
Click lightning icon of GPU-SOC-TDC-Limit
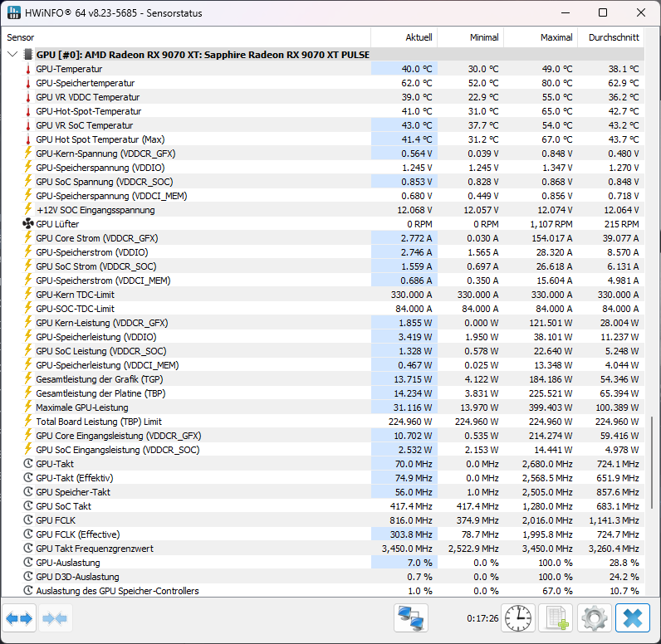pyautogui.click(x=28, y=308)
